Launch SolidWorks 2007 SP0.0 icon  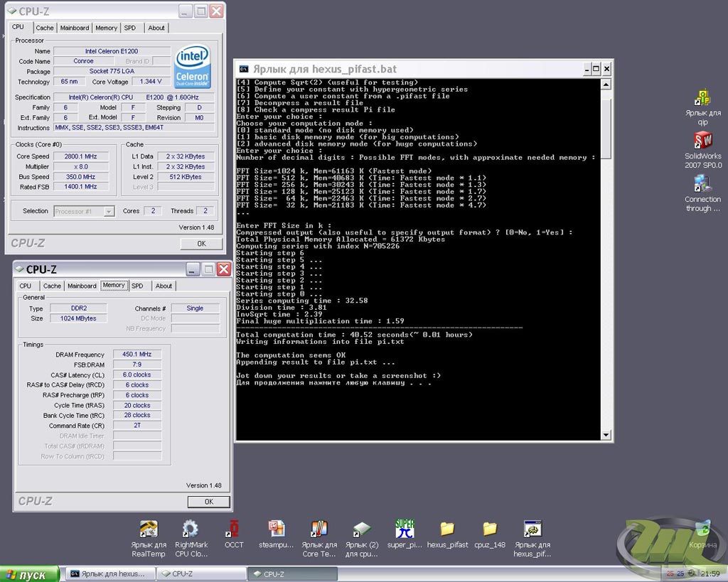click(702, 141)
